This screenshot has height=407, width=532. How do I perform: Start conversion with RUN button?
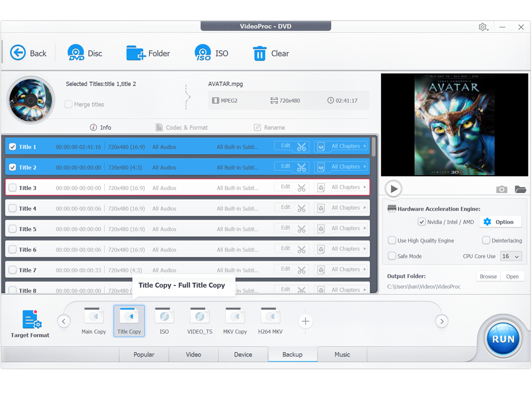point(503,339)
